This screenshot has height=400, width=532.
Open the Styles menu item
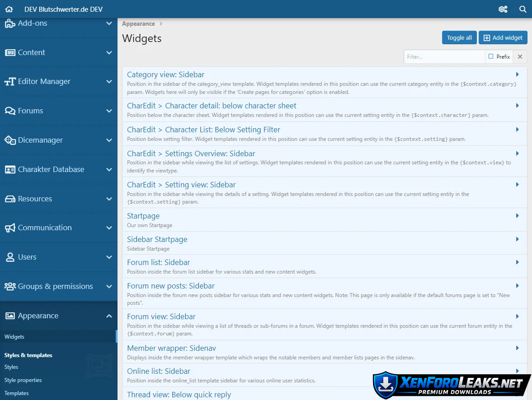(x=11, y=367)
